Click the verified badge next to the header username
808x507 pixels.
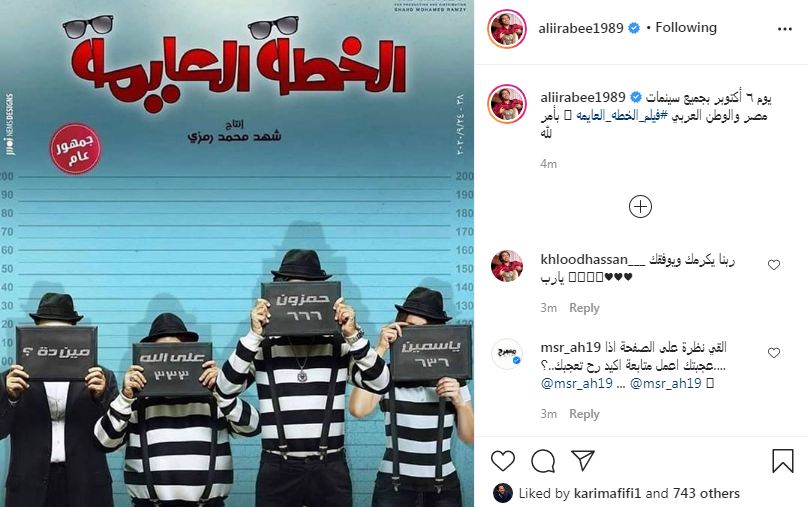click(x=634, y=28)
